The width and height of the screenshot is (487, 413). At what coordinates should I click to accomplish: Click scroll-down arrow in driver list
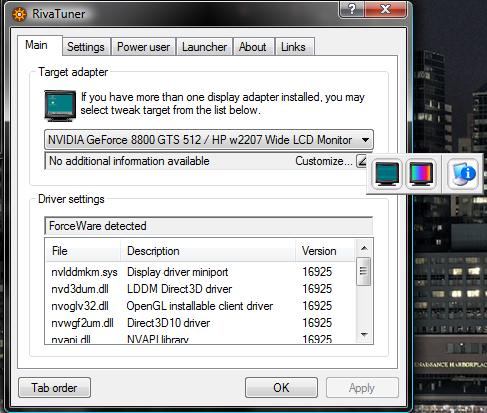[364, 334]
